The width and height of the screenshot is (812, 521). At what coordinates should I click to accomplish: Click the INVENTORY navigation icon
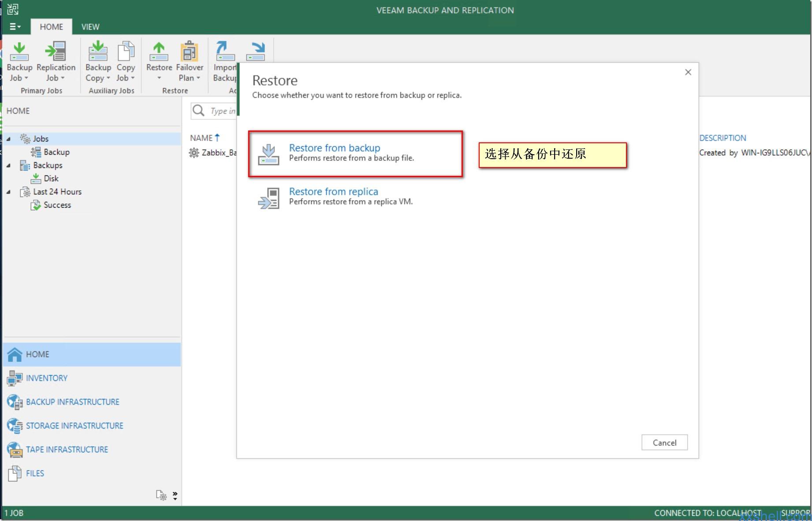15,378
